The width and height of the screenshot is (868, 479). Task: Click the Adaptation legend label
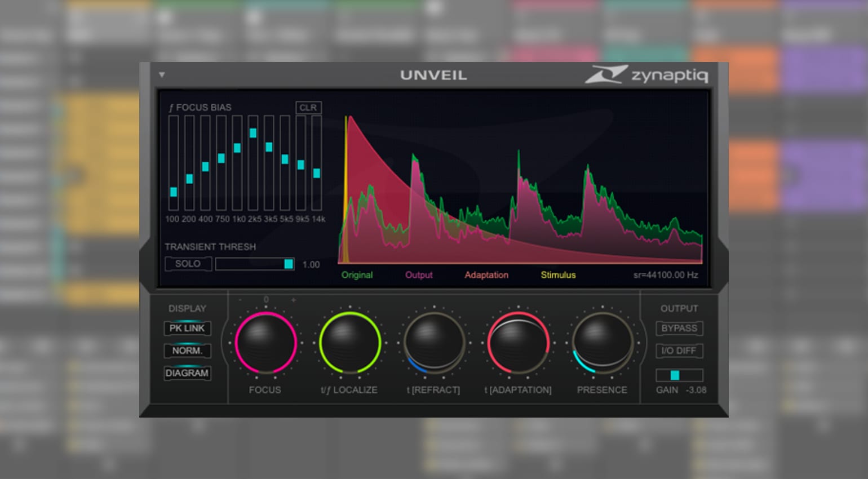tap(486, 275)
